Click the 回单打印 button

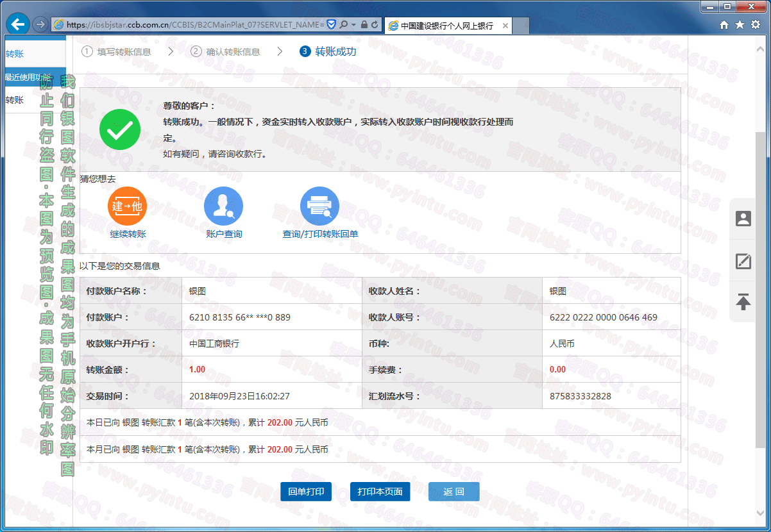[306, 492]
